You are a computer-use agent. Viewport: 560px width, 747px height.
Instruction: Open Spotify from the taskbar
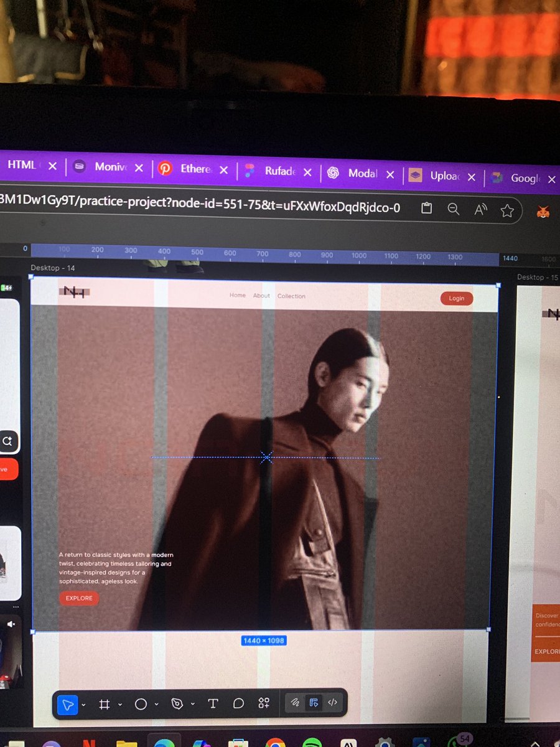click(x=313, y=743)
